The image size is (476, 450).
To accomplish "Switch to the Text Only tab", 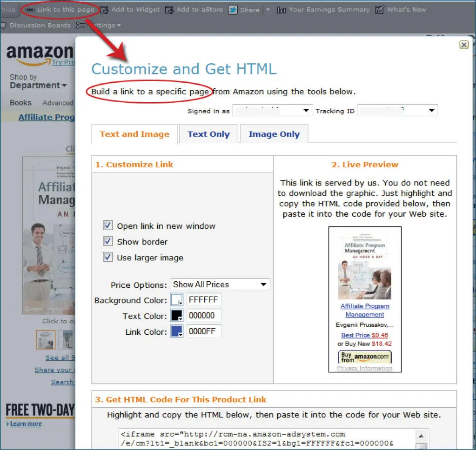I will [208, 134].
